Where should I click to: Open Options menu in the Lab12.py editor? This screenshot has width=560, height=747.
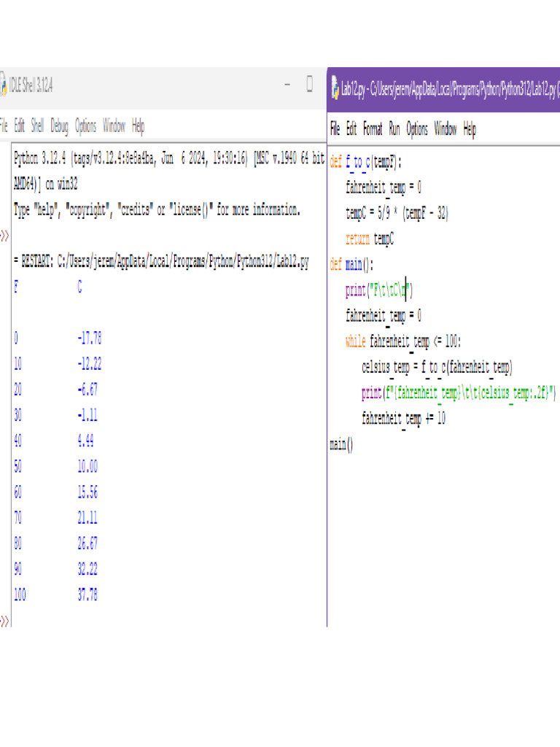pyautogui.click(x=417, y=129)
